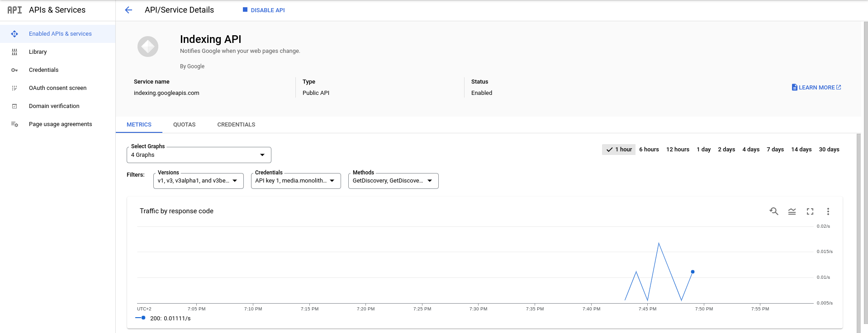Image resolution: width=868 pixels, height=333 pixels.
Task: Select the 6 hours time range
Action: pyautogui.click(x=649, y=150)
